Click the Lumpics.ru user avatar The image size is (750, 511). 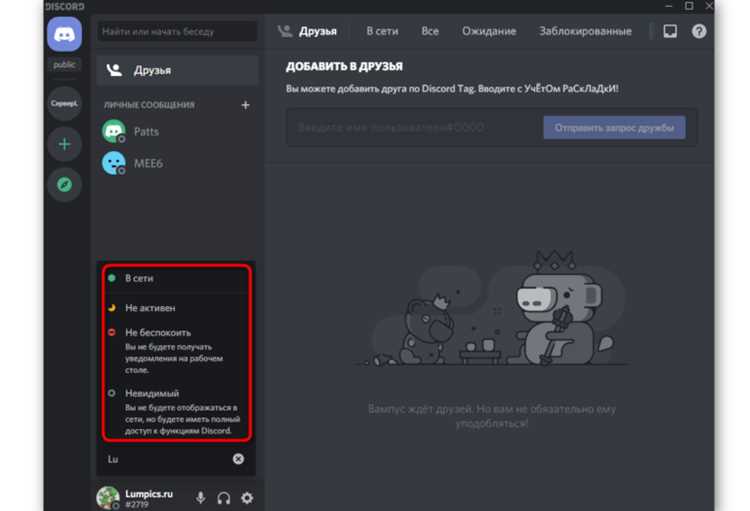coord(108,498)
